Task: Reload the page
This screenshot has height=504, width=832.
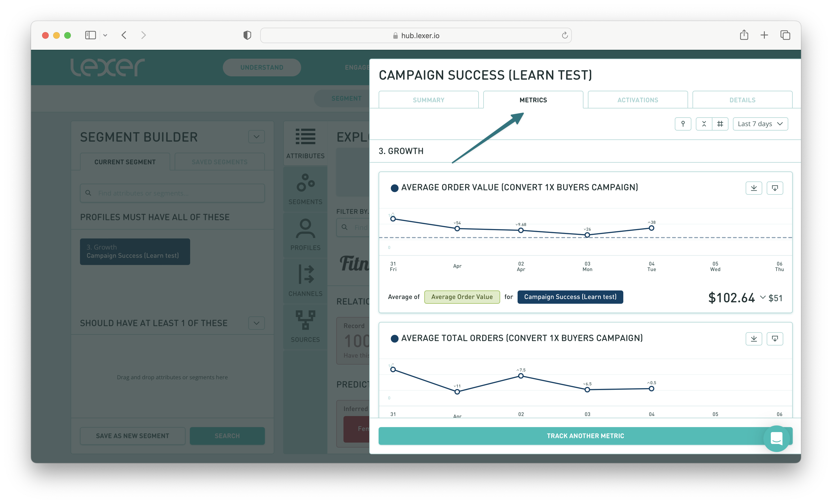Action: pyautogui.click(x=565, y=35)
